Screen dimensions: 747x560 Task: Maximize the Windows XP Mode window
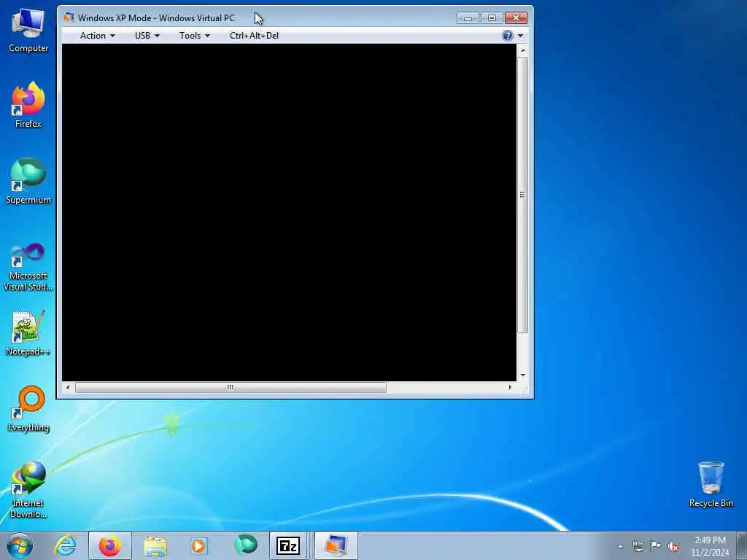coord(492,18)
